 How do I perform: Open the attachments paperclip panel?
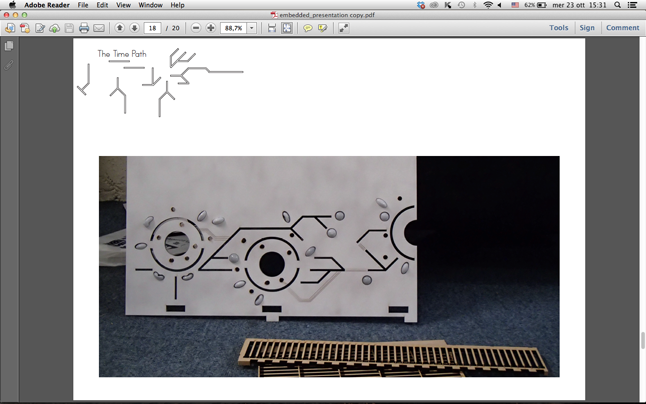[x=9, y=64]
